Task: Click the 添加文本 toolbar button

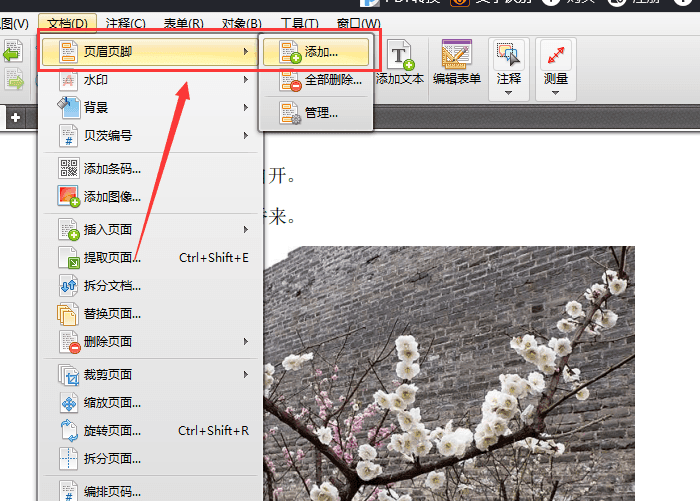Action: pos(400,63)
